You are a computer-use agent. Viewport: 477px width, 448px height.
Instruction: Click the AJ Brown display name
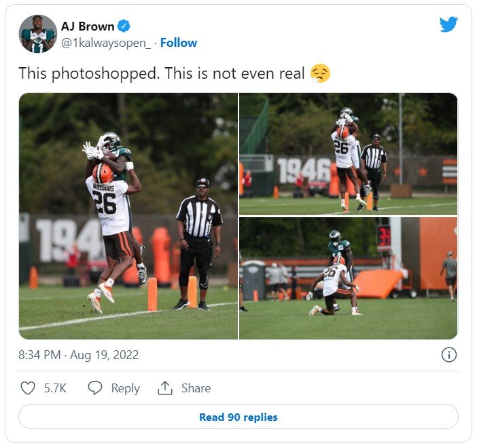click(88, 26)
